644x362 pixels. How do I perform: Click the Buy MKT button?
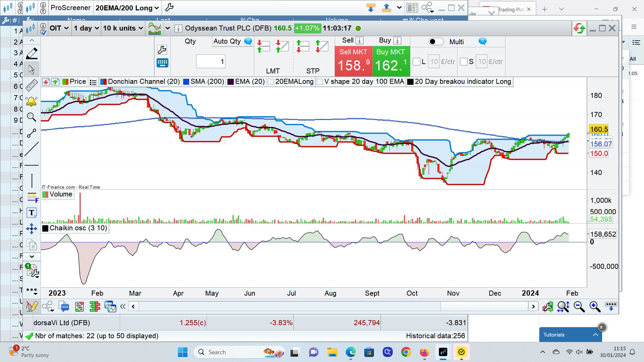coord(391,61)
